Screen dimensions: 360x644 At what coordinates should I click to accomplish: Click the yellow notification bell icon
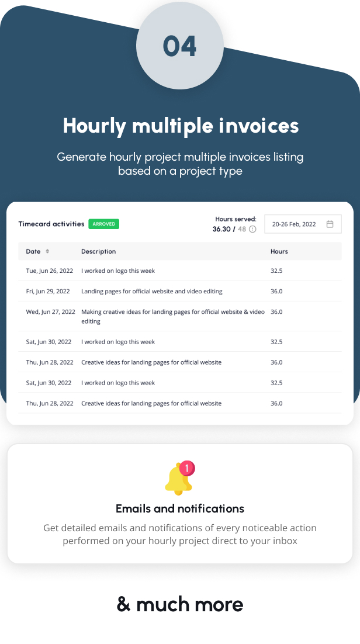click(x=178, y=479)
